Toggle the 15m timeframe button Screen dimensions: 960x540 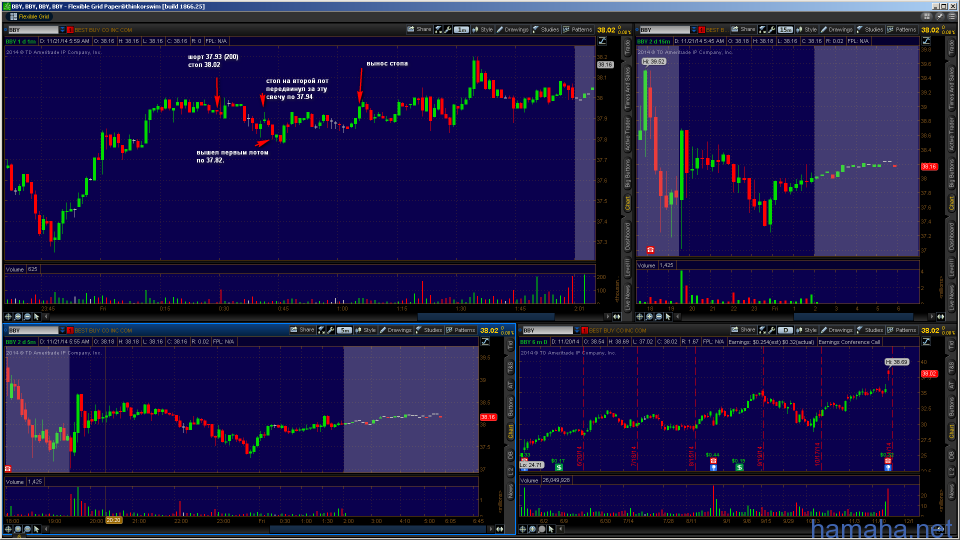click(x=785, y=29)
